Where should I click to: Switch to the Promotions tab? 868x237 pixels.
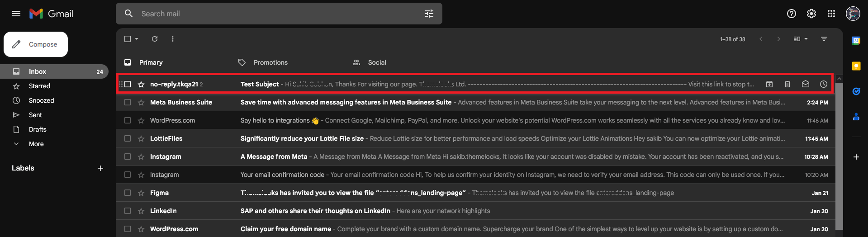[270, 62]
